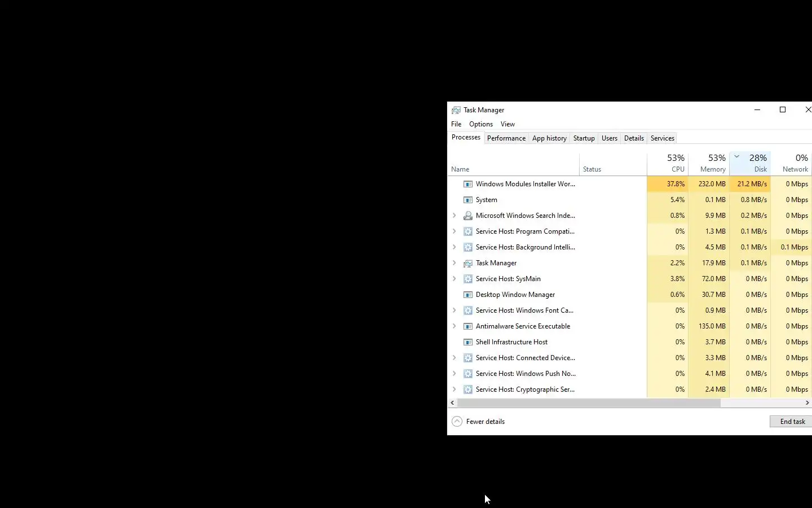Click the Service Host: Windows Font Cache icon

467,310
